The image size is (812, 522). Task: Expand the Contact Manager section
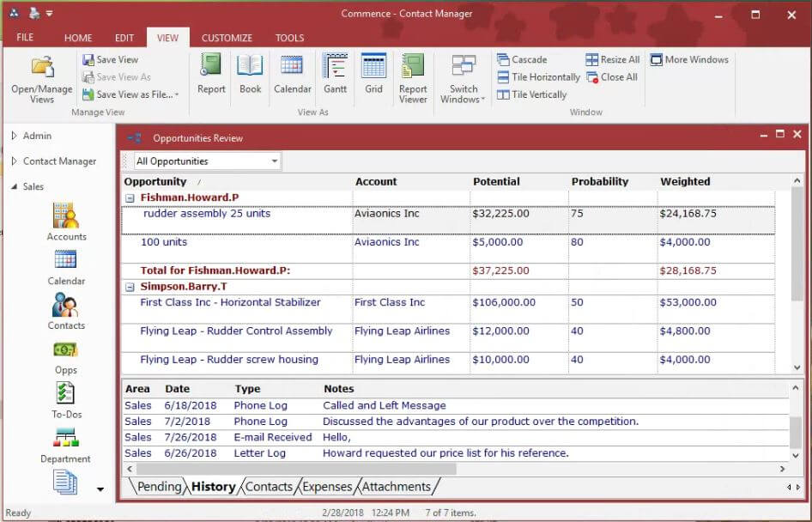point(14,161)
